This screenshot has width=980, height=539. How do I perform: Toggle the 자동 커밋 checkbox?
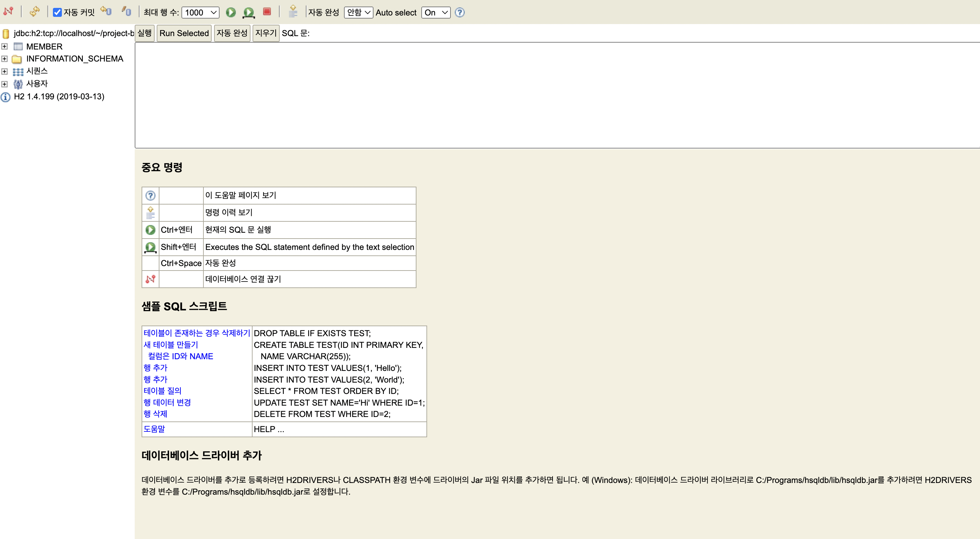point(57,13)
